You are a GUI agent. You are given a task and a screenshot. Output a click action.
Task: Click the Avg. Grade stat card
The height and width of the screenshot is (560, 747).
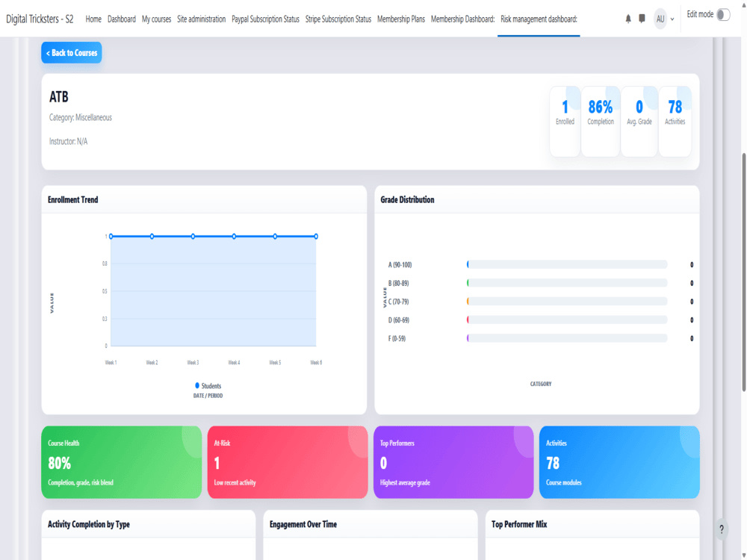(639, 122)
